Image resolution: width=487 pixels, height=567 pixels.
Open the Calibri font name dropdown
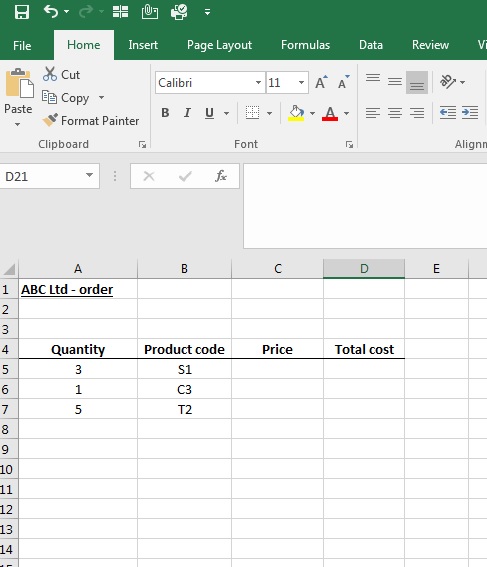(258, 82)
